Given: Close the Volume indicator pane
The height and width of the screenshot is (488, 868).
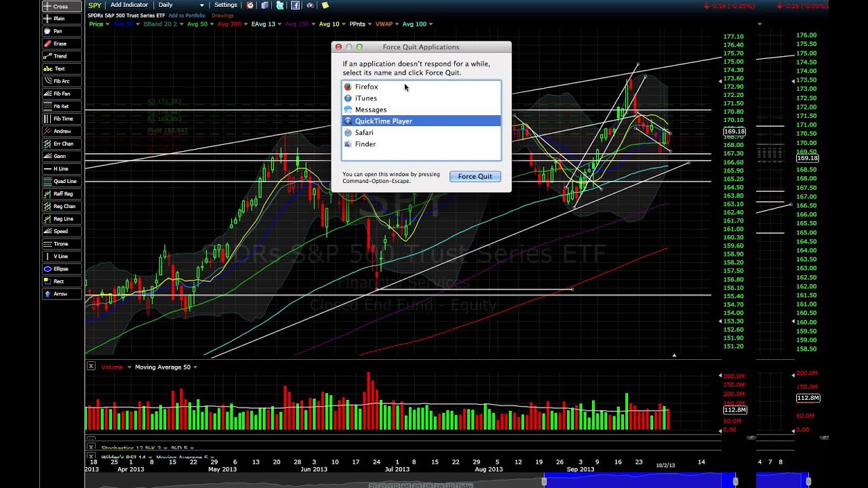Looking at the screenshot, I should click(91, 367).
